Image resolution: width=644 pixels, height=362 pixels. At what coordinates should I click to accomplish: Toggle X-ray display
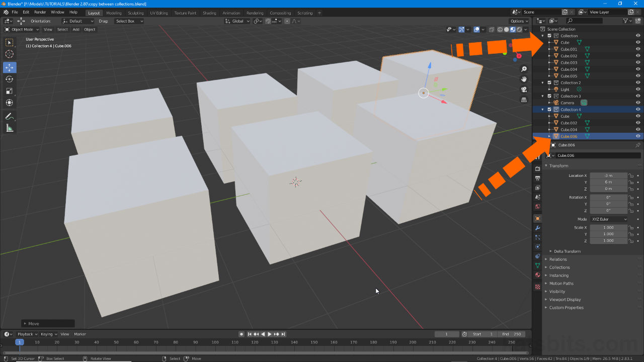pyautogui.click(x=492, y=30)
